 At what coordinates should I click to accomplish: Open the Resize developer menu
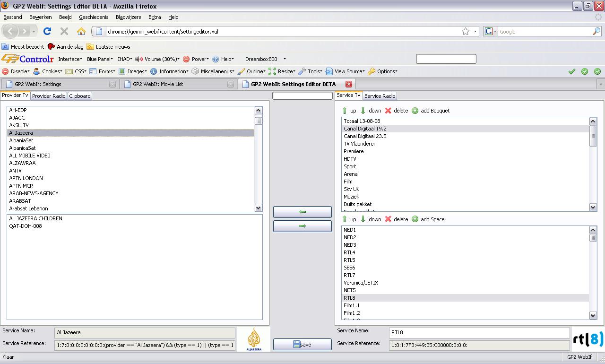(x=282, y=71)
